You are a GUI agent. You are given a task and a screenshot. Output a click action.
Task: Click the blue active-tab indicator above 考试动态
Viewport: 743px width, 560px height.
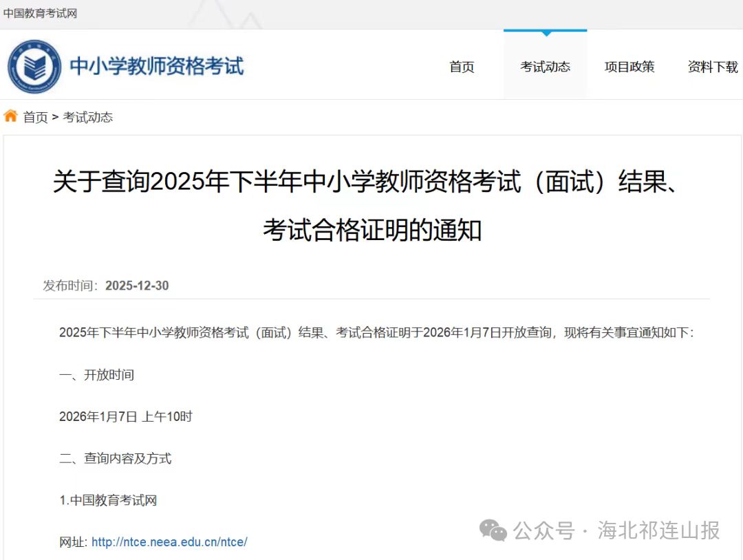pyautogui.click(x=545, y=30)
